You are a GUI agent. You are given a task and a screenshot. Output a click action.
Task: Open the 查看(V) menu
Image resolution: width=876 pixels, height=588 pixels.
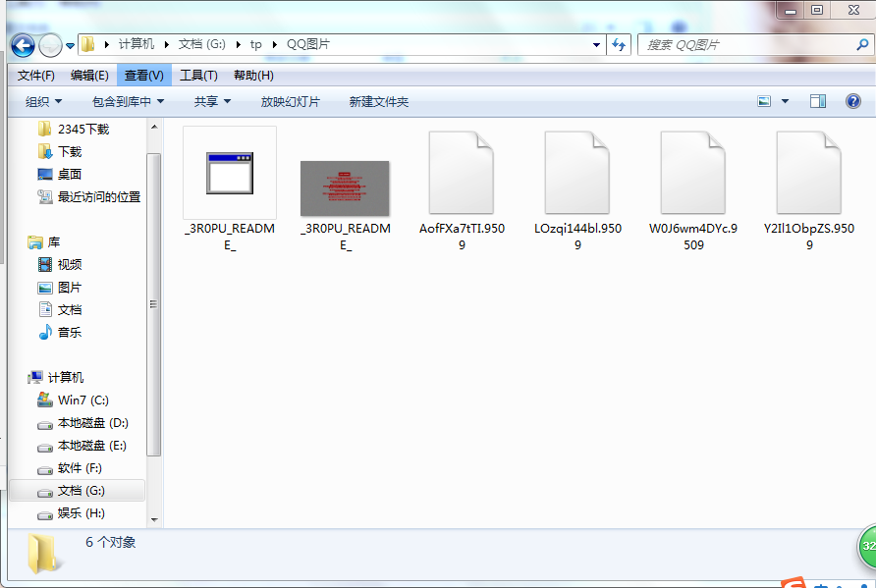pyautogui.click(x=143, y=76)
